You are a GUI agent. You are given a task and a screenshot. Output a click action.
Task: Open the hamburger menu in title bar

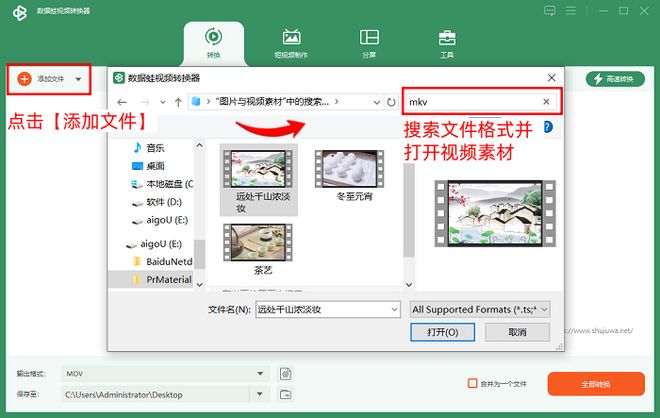tap(571, 11)
